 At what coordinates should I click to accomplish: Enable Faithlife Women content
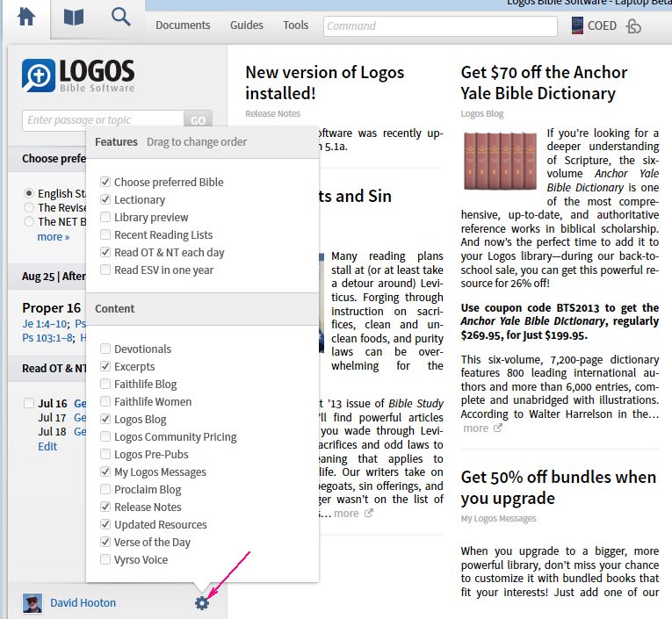tap(105, 401)
